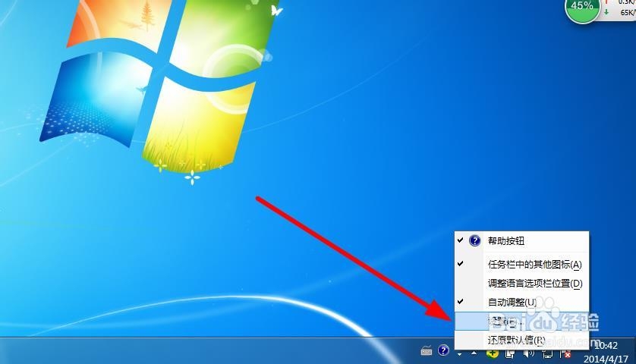Click the green shield security tray icon

point(493,354)
